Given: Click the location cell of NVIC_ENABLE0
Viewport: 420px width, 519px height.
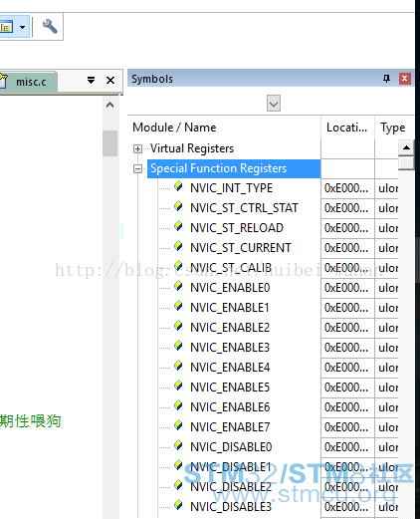Looking at the screenshot, I should point(347,288).
